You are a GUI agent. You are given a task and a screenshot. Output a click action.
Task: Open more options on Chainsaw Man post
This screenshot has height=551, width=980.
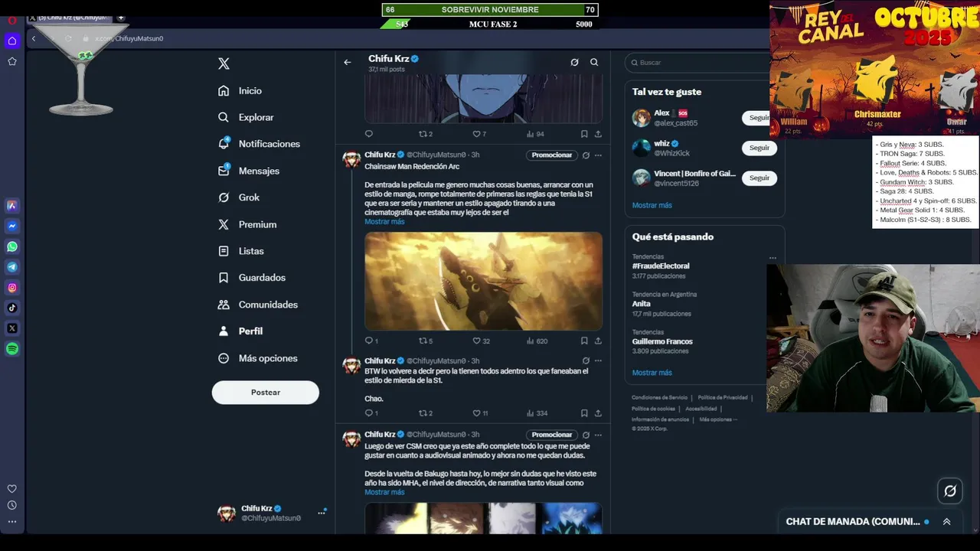tap(598, 155)
